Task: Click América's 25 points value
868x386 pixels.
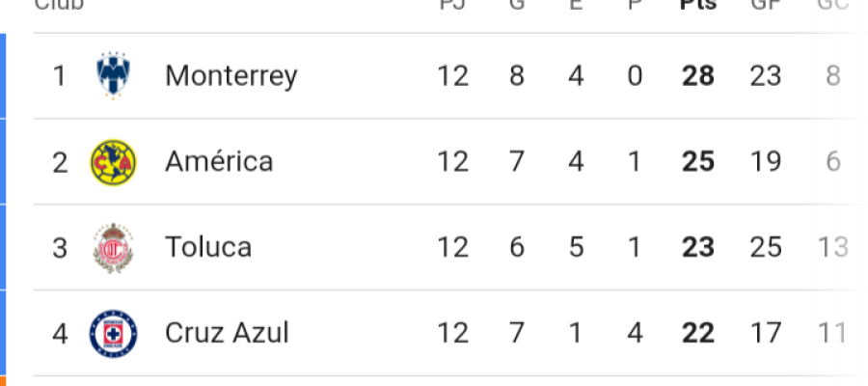Action: coord(697,161)
